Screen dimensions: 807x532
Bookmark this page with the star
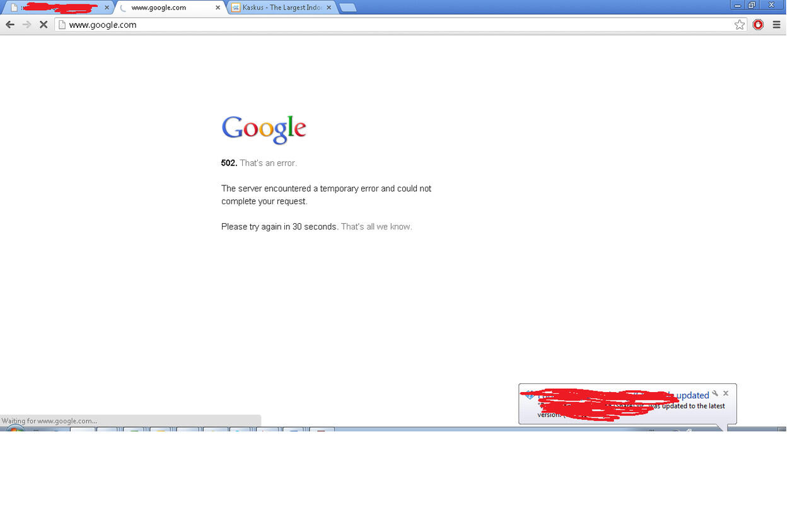click(x=740, y=25)
